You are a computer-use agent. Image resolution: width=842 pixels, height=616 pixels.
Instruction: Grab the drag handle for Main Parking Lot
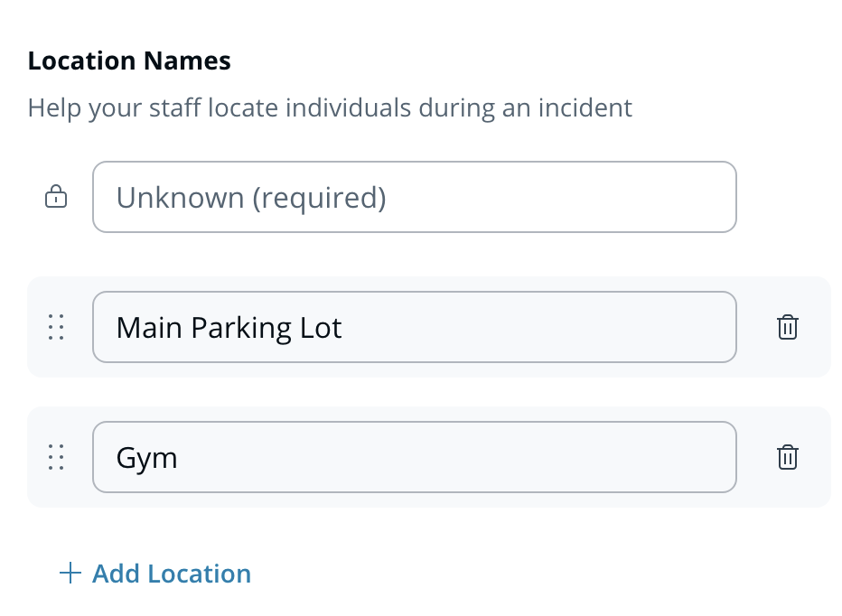tap(56, 327)
